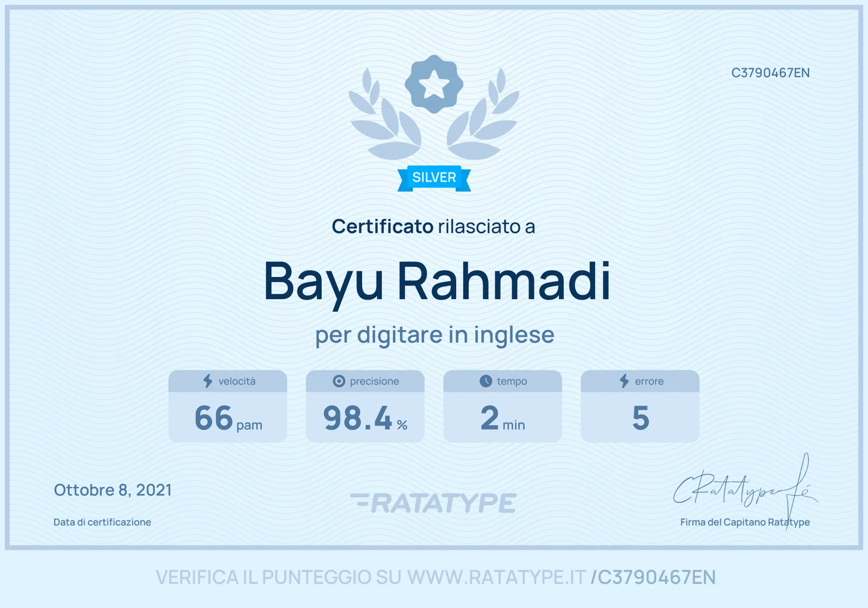Image resolution: width=868 pixels, height=608 pixels.
Task: Click the heading 'Certificato rilasciato a'
Action: click(434, 226)
